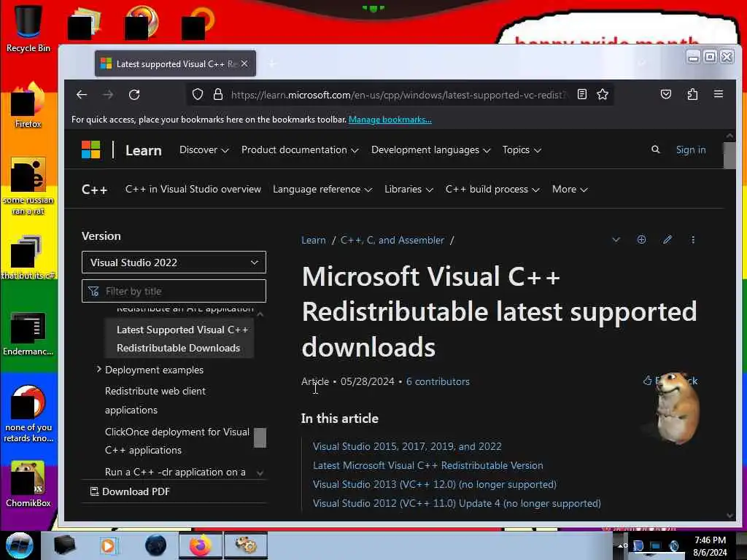Image resolution: width=747 pixels, height=560 pixels.
Task: Click the edit pencil icon near breadcrumb
Action: click(667, 239)
